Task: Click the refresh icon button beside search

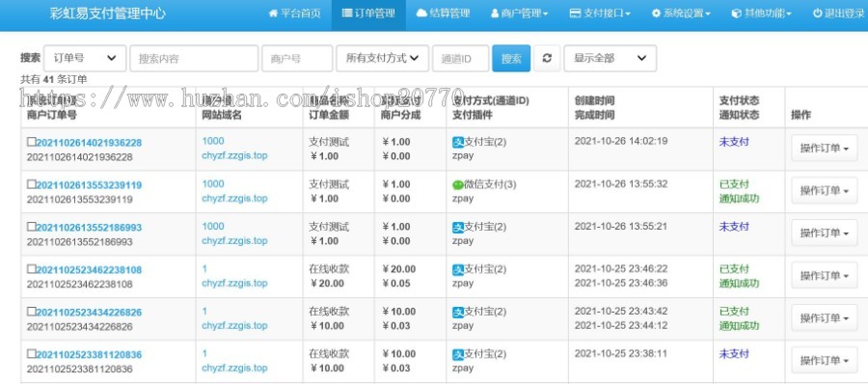Action: point(547,58)
